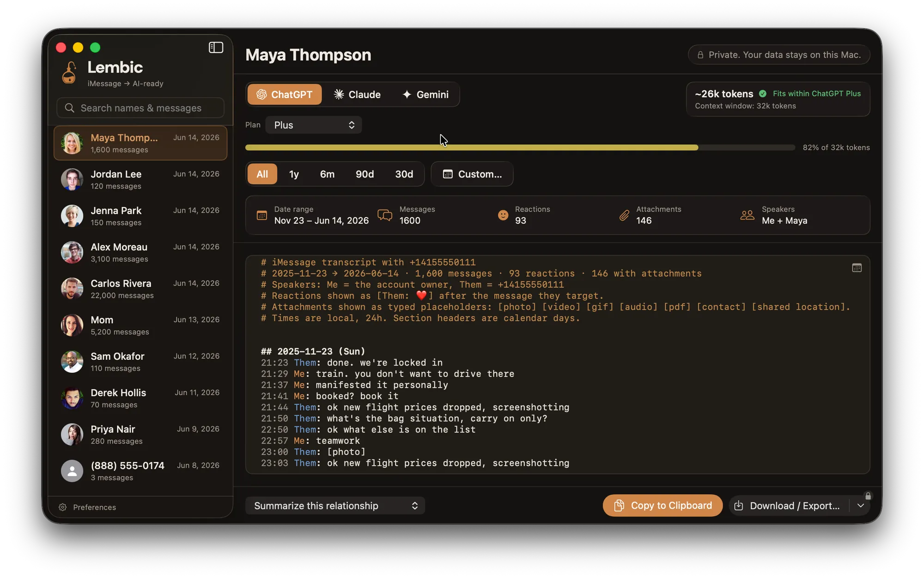Click the green checkmark fits icon
Screen dimensions: 924x579
pos(763,93)
